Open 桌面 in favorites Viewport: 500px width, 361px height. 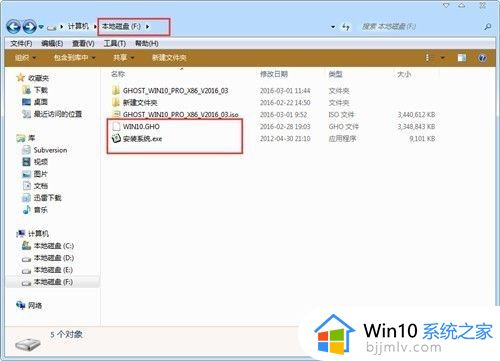[41, 102]
